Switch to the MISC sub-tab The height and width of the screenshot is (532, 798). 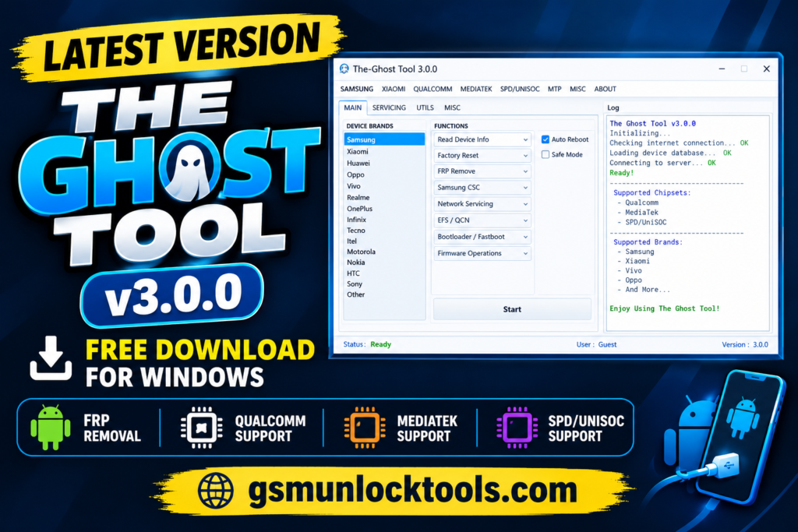coord(452,107)
